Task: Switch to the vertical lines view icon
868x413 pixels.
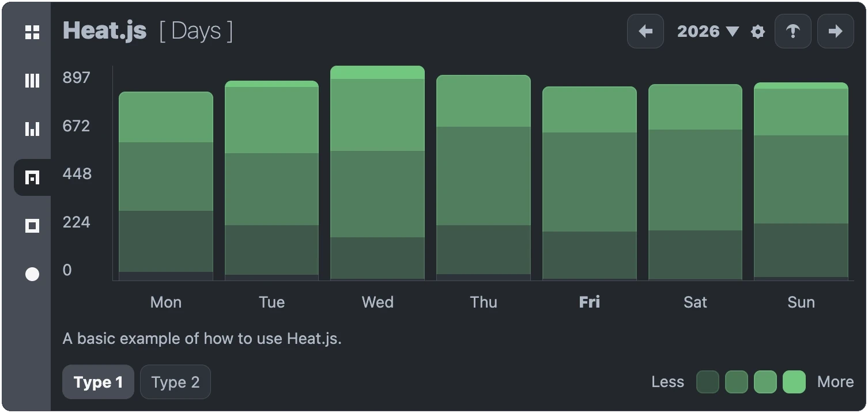Action: (32, 81)
